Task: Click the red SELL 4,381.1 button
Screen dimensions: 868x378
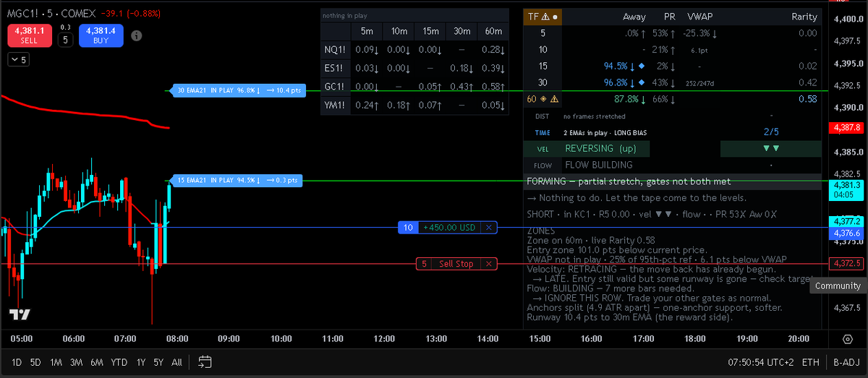Action: (29, 35)
